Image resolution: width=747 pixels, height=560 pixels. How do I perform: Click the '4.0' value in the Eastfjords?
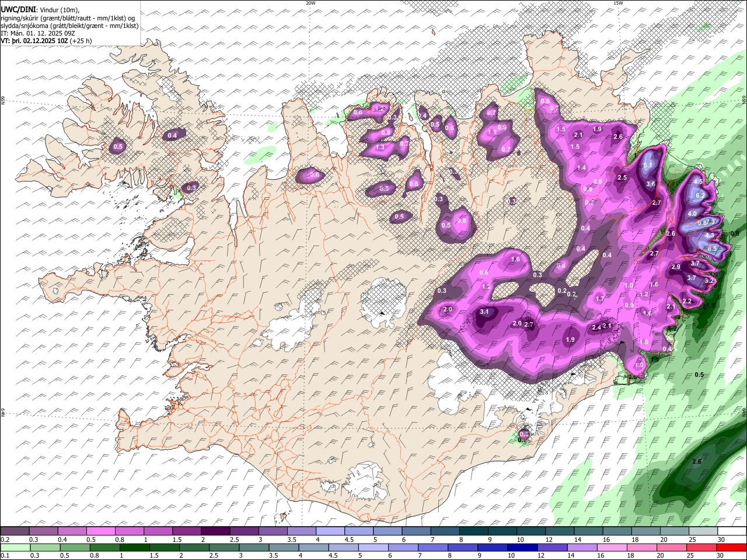point(693,214)
